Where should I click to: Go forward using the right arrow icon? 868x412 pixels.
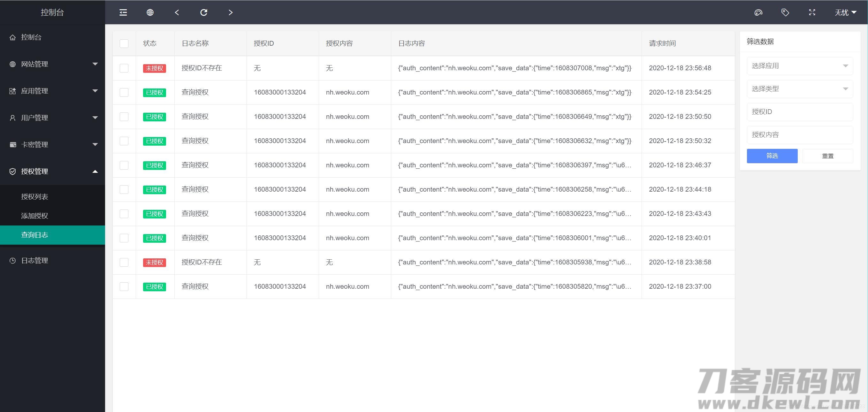231,12
